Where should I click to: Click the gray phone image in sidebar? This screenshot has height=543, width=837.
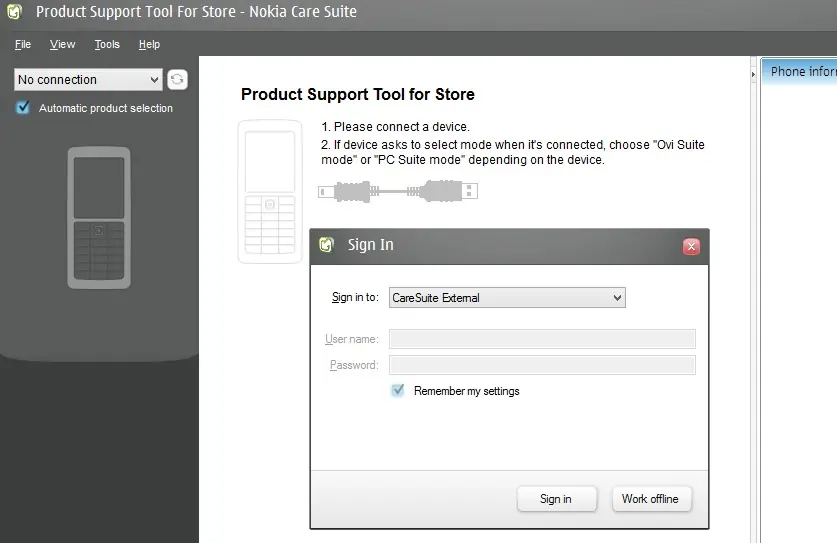[99, 218]
